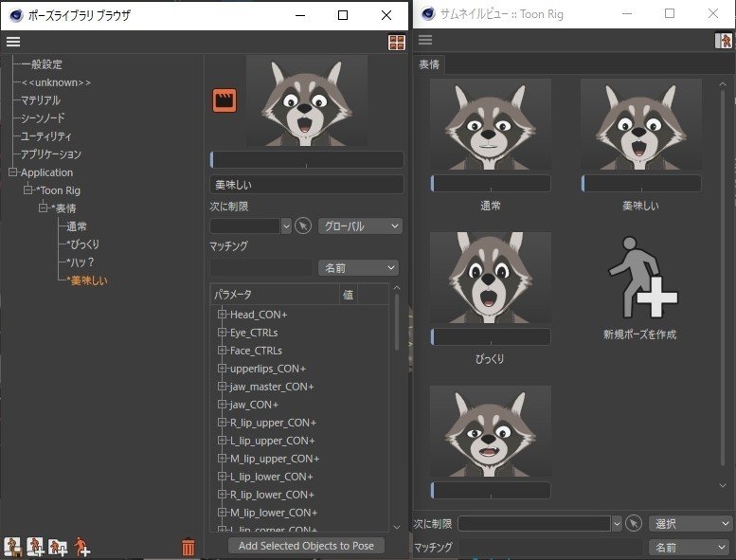This screenshot has height=560, width=736.
Task: Select the 通常 pose in the tree
Action: click(77, 226)
